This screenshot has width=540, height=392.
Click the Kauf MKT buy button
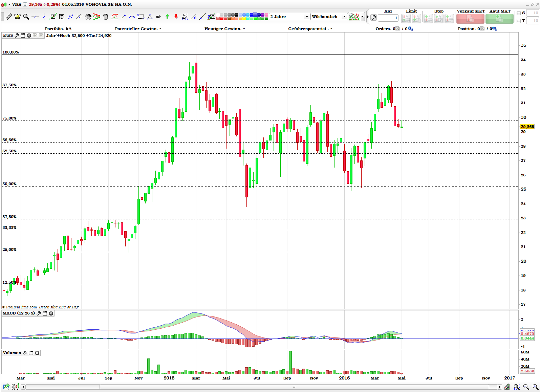tap(499, 19)
